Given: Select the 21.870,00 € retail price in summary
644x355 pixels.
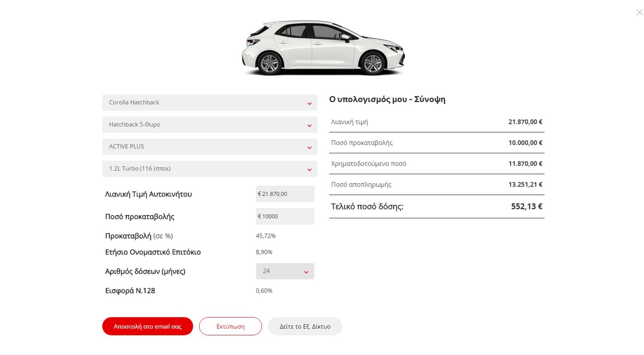Looking at the screenshot, I should tap(525, 122).
